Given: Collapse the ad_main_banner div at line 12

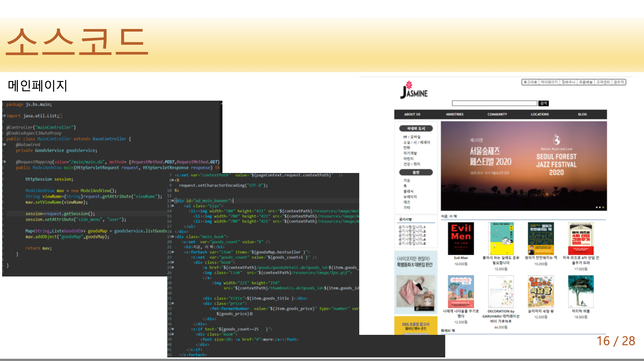Looking at the screenshot, I should (x=173, y=201).
